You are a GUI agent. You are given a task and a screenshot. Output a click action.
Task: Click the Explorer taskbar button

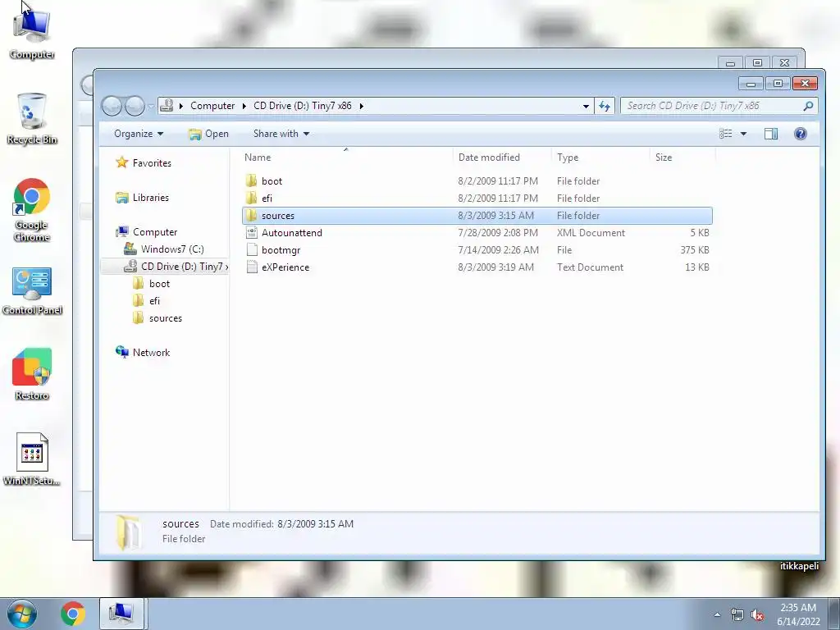tap(121, 614)
